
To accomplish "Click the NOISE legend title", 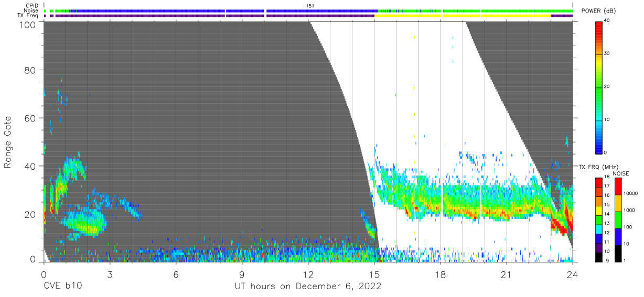I will tap(621, 173).
